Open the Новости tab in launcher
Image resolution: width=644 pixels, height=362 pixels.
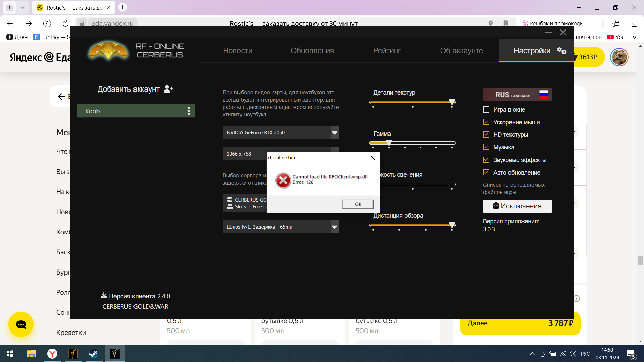tap(238, 51)
